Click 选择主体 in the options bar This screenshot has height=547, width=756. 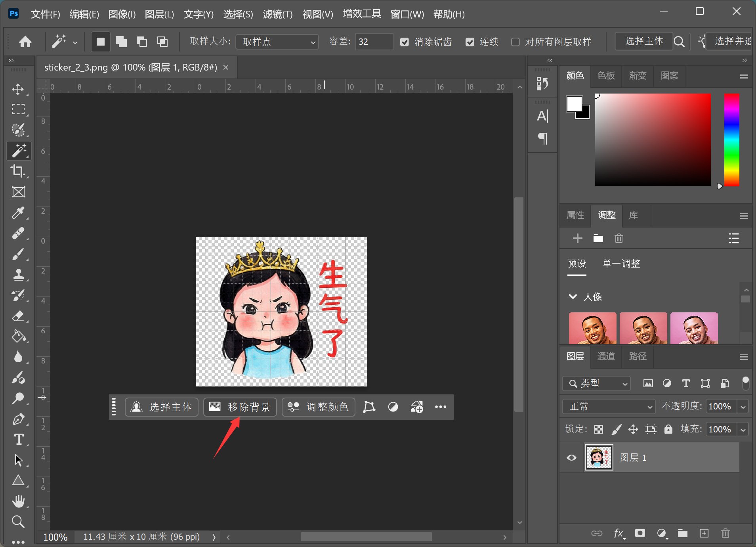644,41
